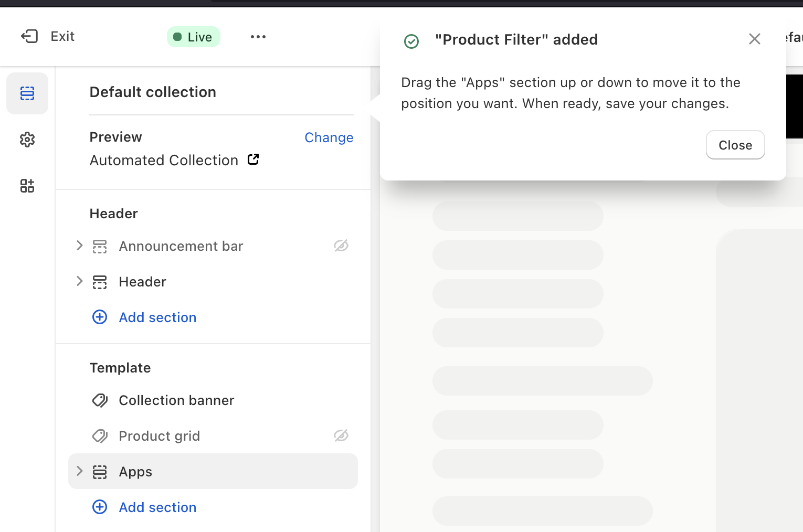Click the Close button in notification
This screenshot has height=532, width=803.
(735, 145)
